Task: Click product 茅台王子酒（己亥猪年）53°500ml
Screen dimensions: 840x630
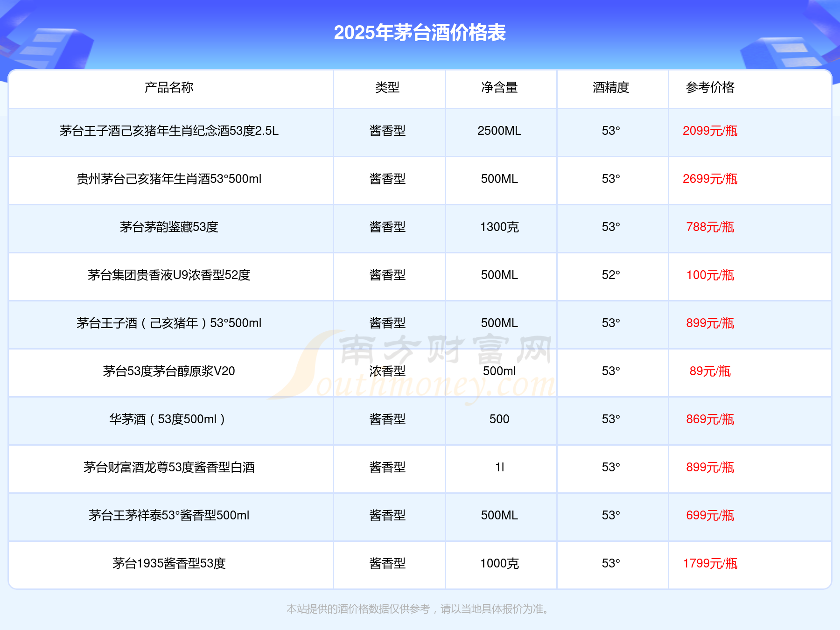Action: point(169,323)
